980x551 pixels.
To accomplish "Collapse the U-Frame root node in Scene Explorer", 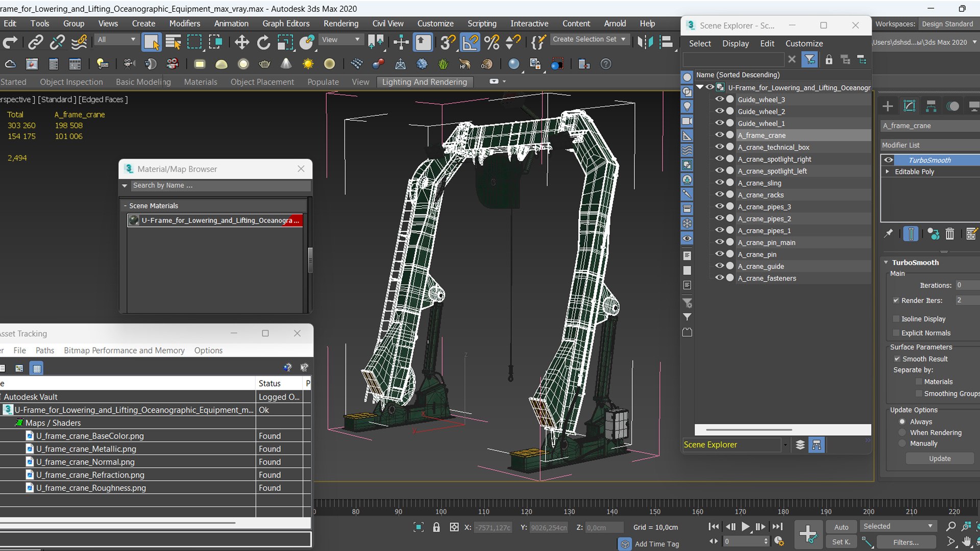I will click(700, 87).
